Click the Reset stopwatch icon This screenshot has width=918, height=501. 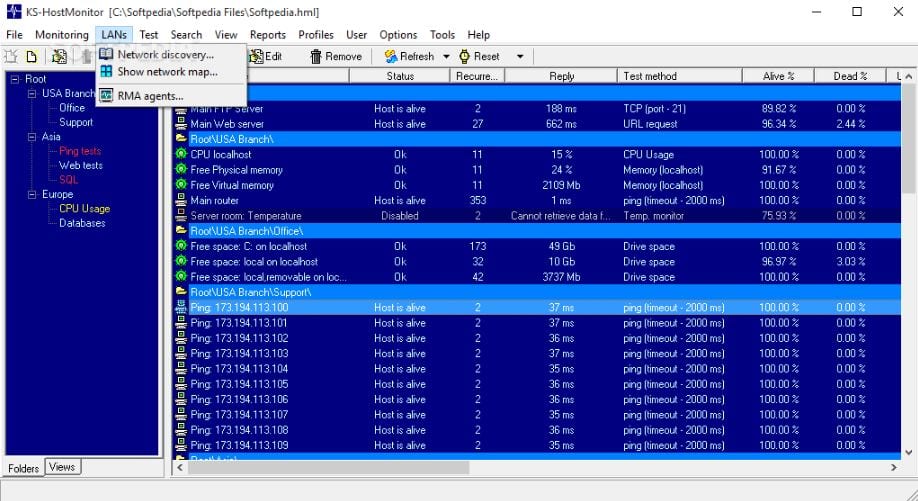(465, 56)
